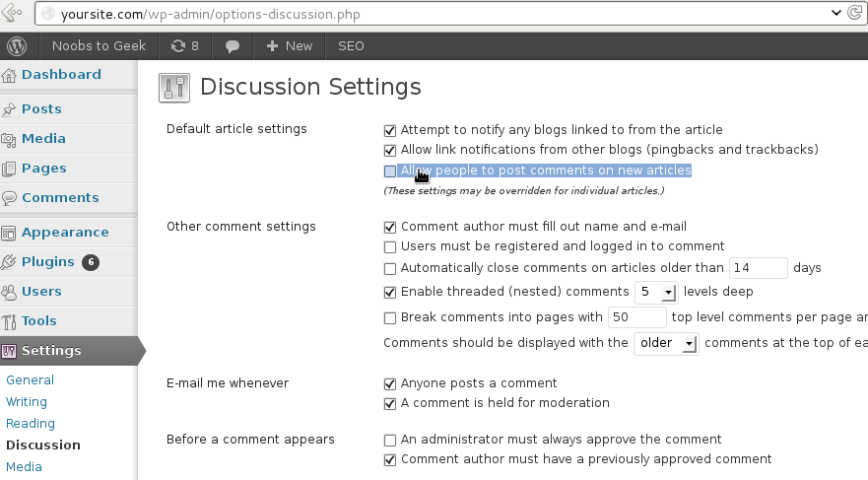Click the Dashboard house icon
This screenshot has width=868, height=480.
9,75
